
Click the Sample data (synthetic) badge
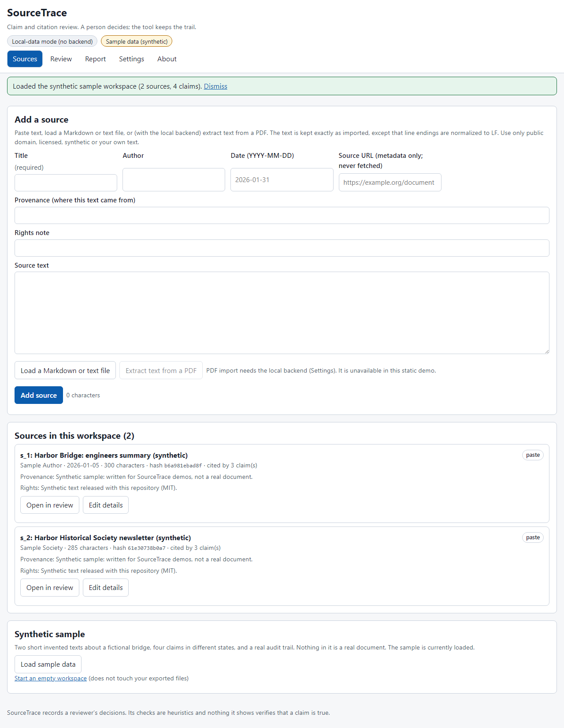137,41
